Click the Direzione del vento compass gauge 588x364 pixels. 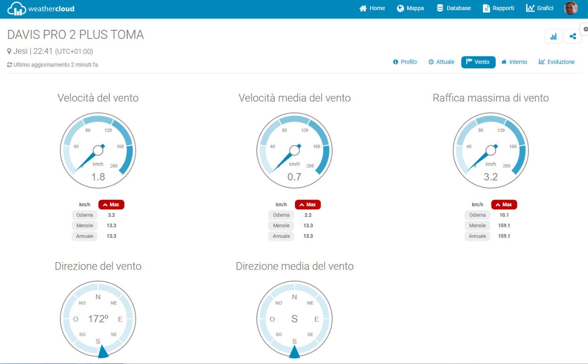pyautogui.click(x=98, y=319)
